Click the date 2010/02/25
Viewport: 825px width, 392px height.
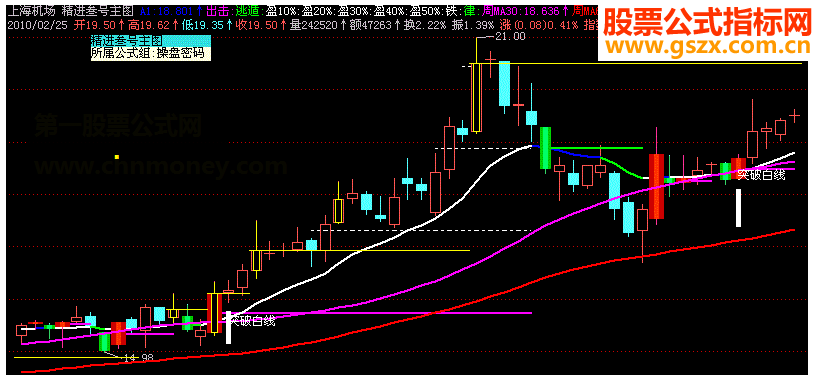[x=37, y=25]
